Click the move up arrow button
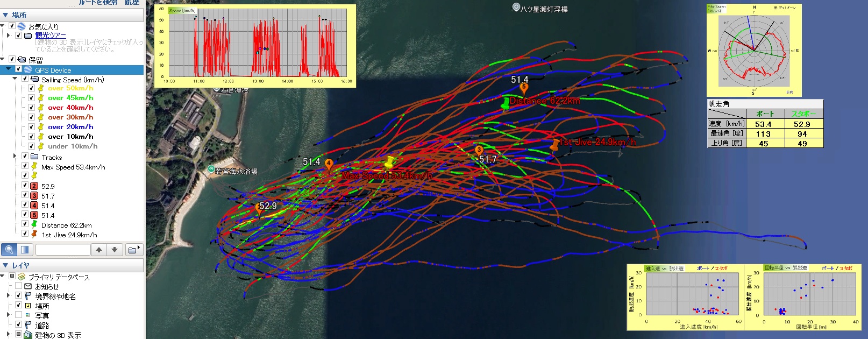Image resolution: width=868 pixels, height=339 pixels. 99,250
